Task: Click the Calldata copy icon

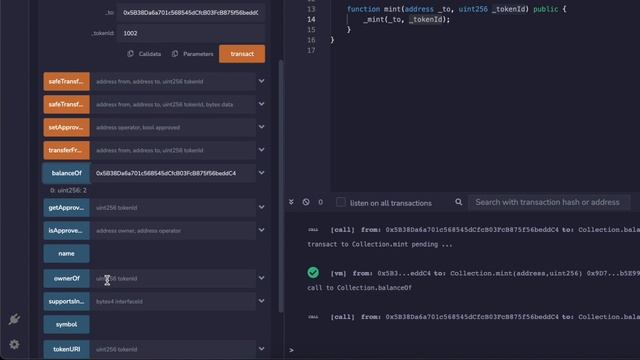Action: [130, 54]
